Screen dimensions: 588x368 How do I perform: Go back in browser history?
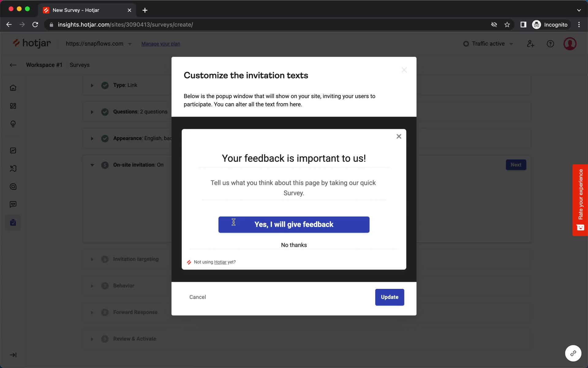pyautogui.click(x=9, y=25)
